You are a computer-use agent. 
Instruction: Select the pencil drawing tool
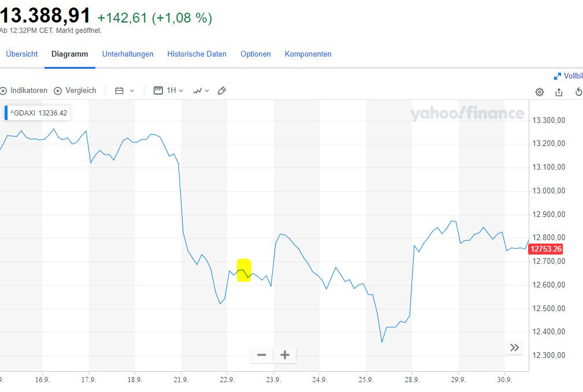tap(222, 90)
